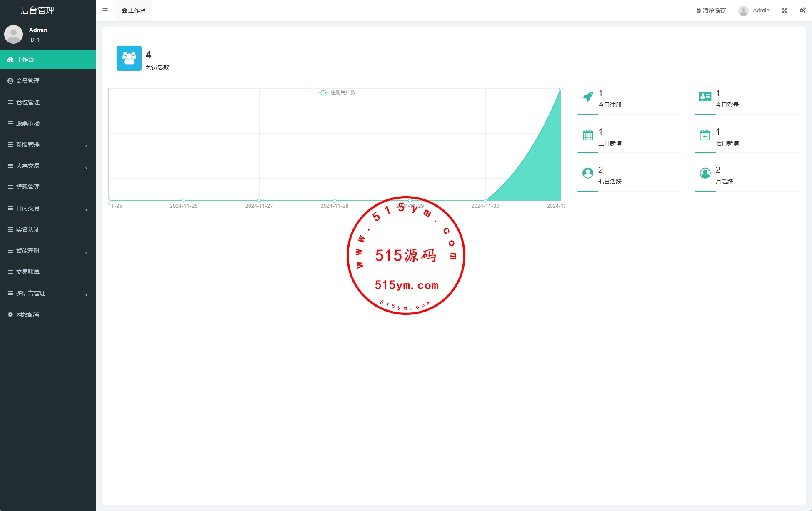Screen dimensions: 812x511
Task: Open 网站配置 site settings
Action: click(28, 314)
